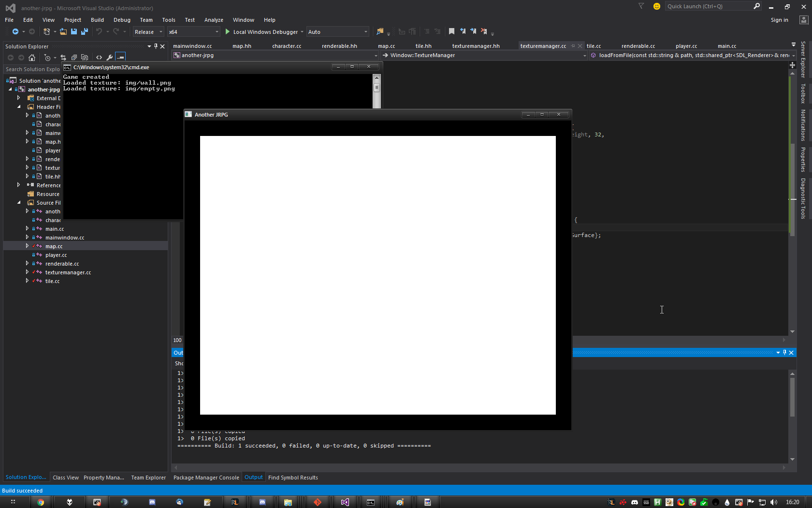Open the Window::TextureManager class dropdown
This screenshot has width=812, height=508.
click(x=484, y=55)
